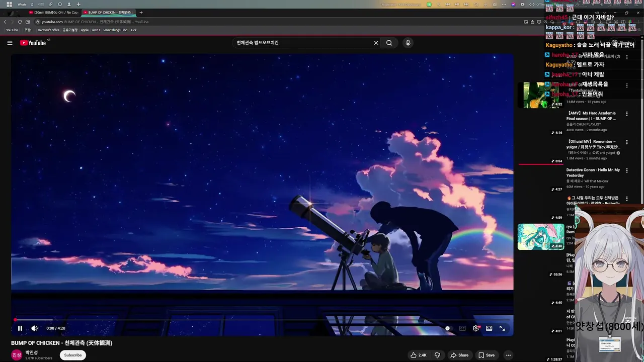Click the link icon in Whale title bar
Screen dimensions: 644x362
coord(50,4)
